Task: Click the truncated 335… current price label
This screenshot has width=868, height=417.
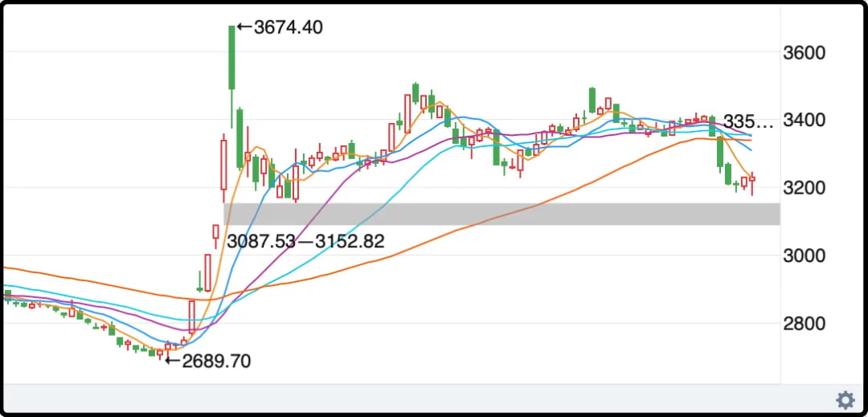Action: click(x=748, y=121)
